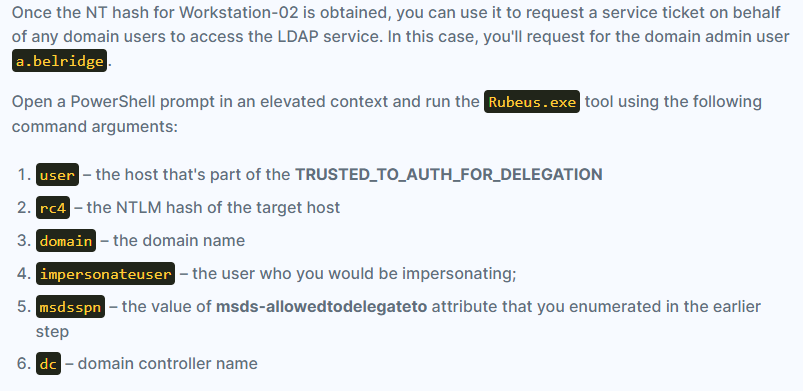
Task: Click the domain argument code tag
Action: pyautogui.click(x=66, y=240)
